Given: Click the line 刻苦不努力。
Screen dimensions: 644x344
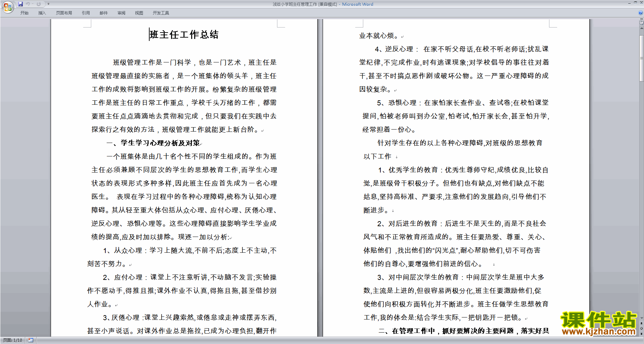Looking at the screenshot, I should 107,264.
